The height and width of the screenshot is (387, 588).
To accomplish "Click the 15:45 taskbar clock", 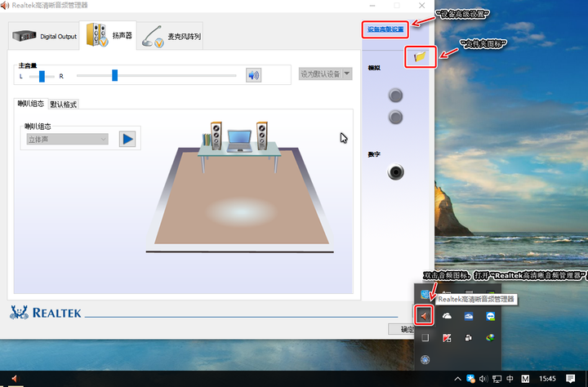I will pos(547,378).
